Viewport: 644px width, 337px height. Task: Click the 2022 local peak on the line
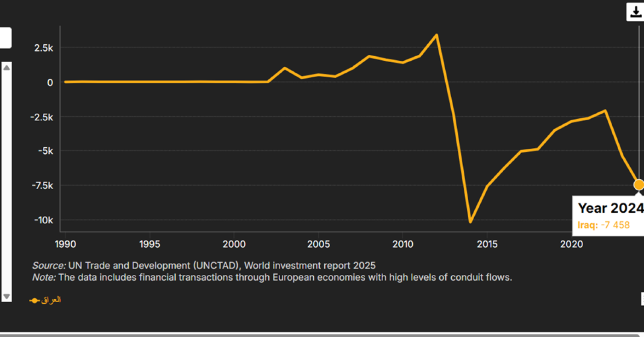click(605, 110)
